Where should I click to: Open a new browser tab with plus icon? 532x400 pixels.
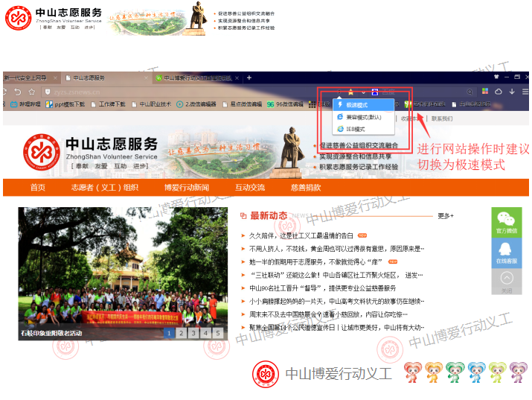coord(249,77)
